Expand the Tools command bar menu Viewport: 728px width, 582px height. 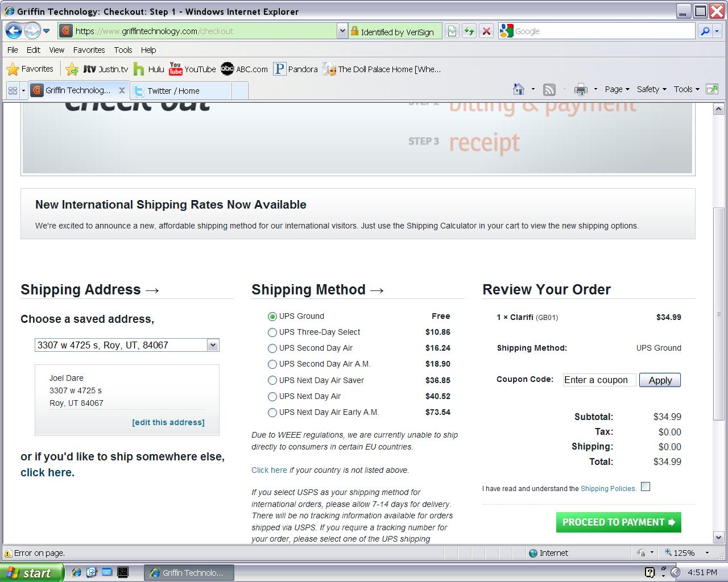click(686, 89)
